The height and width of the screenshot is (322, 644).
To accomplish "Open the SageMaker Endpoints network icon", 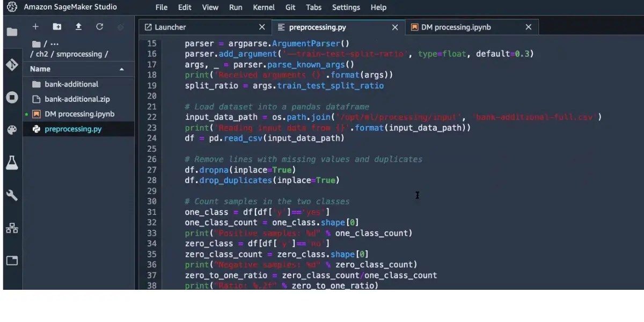I will tap(12, 228).
